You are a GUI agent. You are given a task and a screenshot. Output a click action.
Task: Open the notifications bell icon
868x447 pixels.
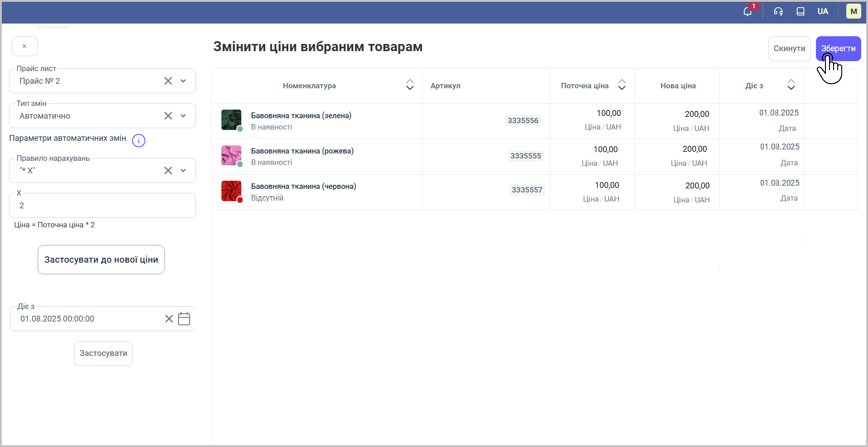748,12
